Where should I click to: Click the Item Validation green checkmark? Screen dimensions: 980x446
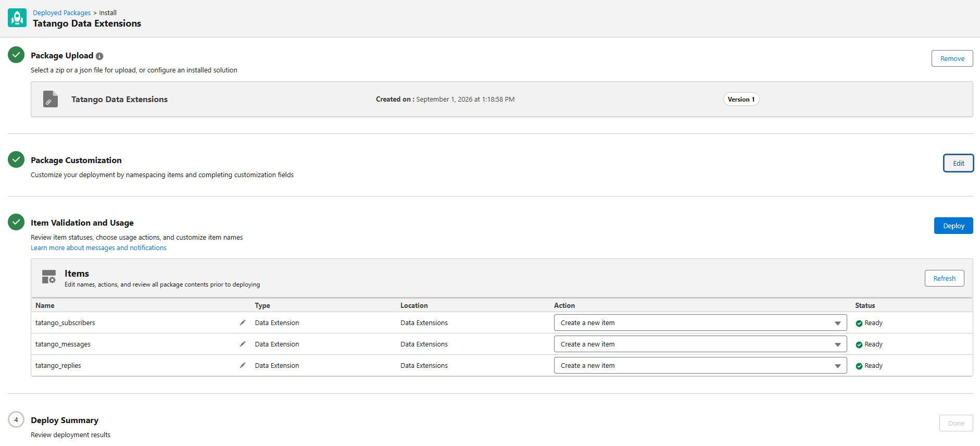[16, 222]
